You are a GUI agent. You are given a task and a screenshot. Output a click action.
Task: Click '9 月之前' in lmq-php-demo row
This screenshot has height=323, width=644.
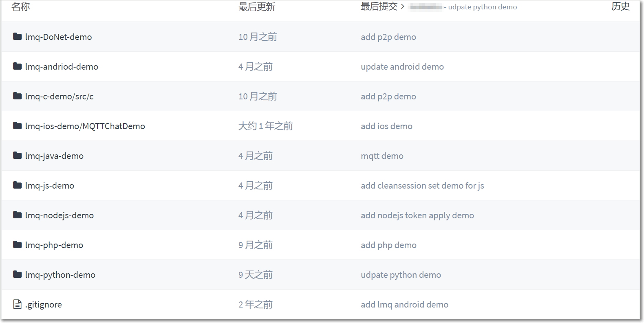256,245
